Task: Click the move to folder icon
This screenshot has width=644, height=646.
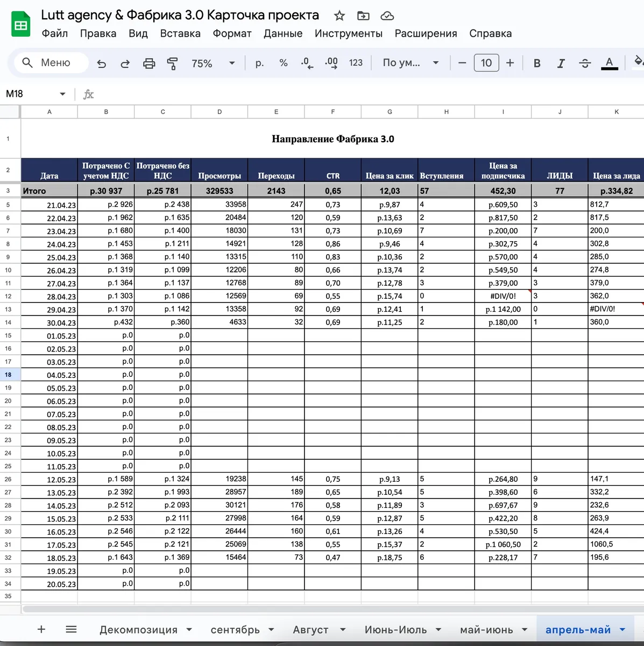Action: click(x=363, y=16)
